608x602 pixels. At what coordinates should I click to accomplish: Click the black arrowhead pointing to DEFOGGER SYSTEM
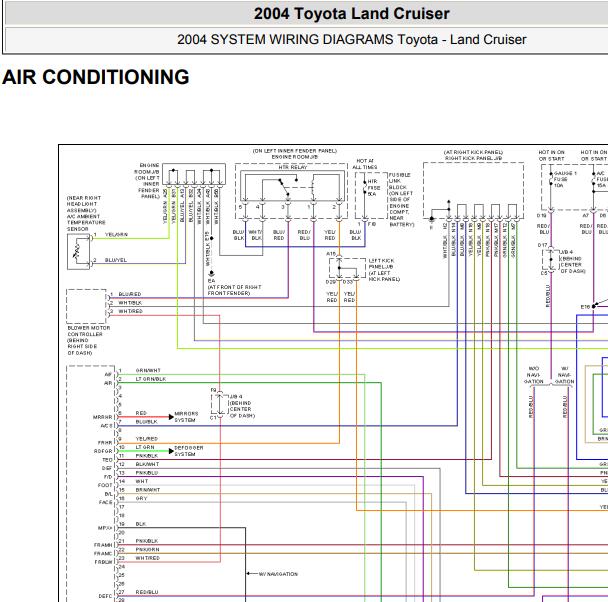[171, 451]
